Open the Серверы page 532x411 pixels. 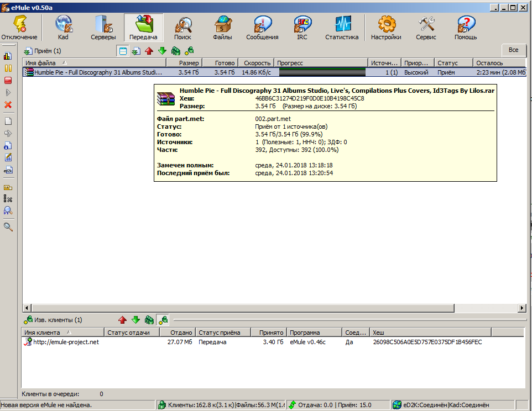[x=103, y=28]
